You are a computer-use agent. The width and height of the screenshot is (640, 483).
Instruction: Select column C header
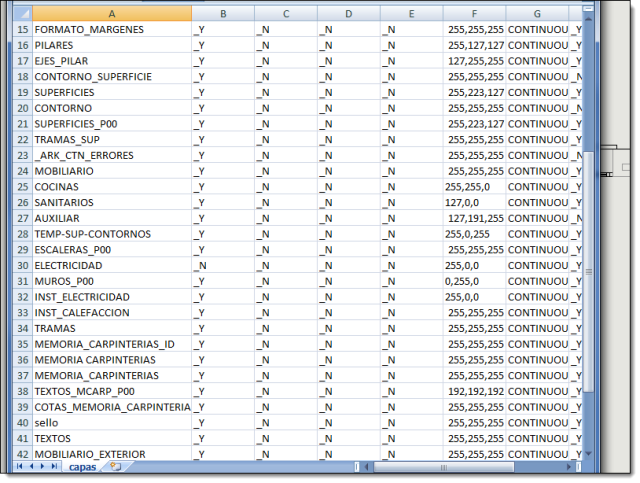tap(286, 14)
